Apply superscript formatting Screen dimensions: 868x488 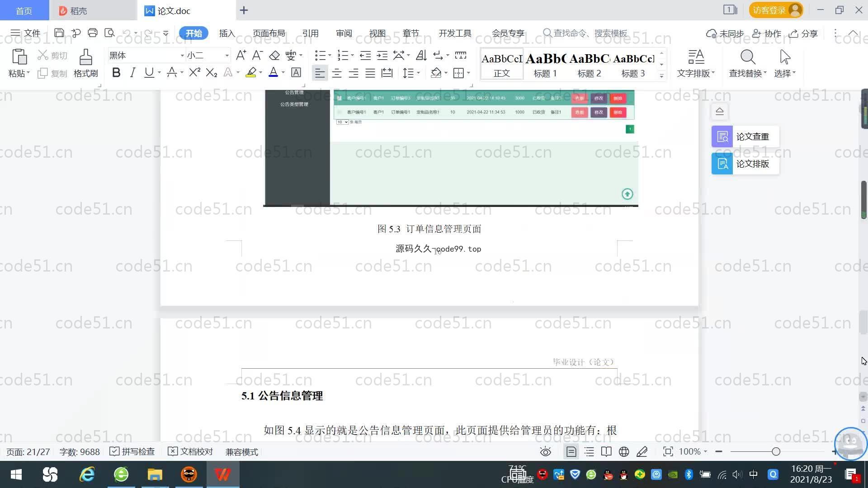pos(194,73)
